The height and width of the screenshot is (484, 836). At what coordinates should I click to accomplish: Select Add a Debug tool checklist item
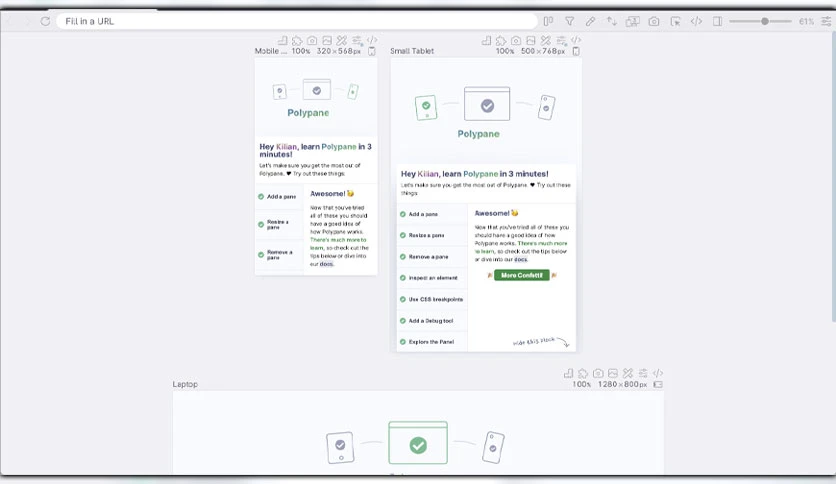(432, 320)
